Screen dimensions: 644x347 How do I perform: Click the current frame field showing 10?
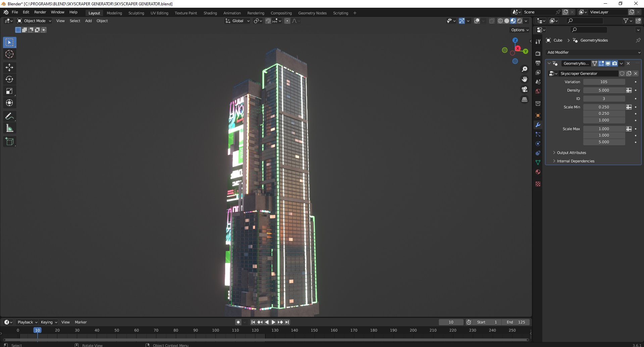[x=451, y=322]
